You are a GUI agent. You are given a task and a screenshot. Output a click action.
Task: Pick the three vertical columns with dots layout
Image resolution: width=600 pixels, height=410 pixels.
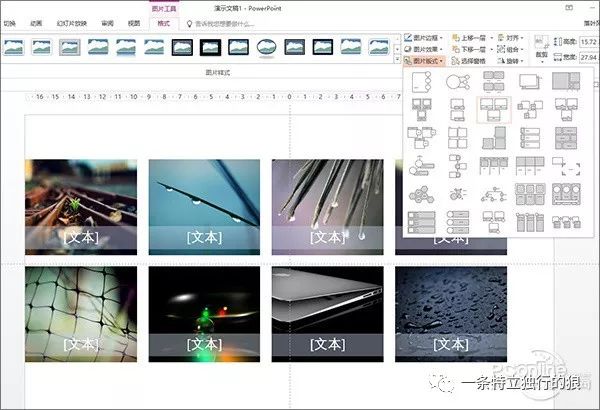(530, 222)
